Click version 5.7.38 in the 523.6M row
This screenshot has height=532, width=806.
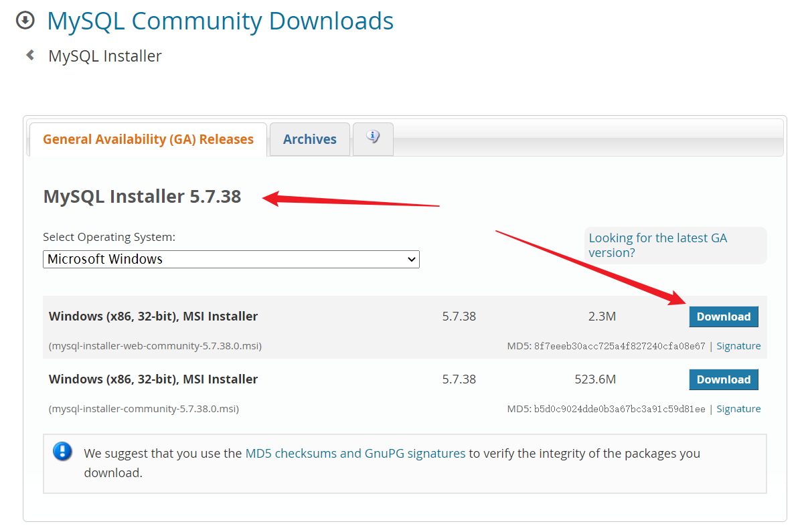[x=459, y=379]
